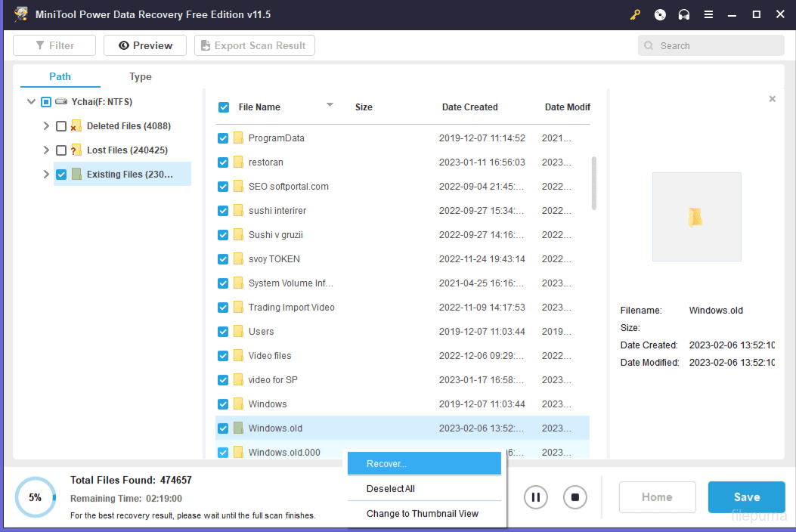This screenshot has height=532, width=796.
Task: Click Export Scan Result button
Action: point(254,45)
